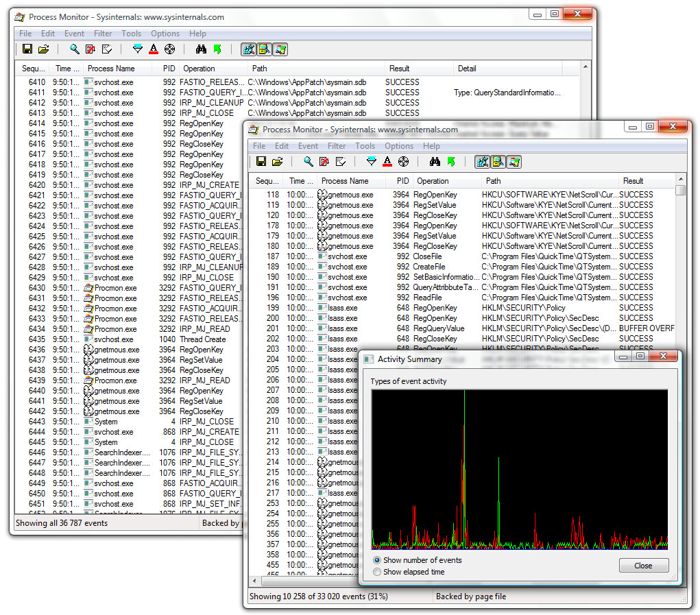The width and height of the screenshot is (700, 615).
Task: Select row 187 svchost.exe CloseFile in front window
Action: (462, 256)
